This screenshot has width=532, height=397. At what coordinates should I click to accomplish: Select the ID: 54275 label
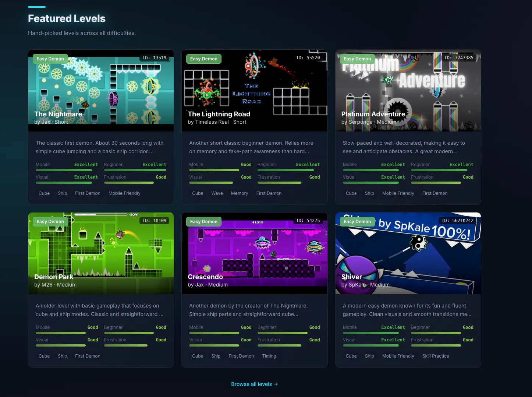[x=308, y=221]
